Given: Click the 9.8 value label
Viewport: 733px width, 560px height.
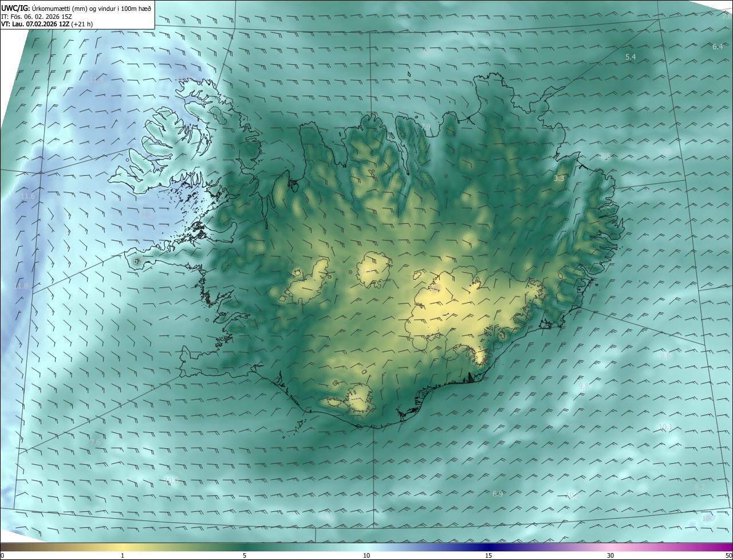Looking at the screenshot, I should [x=584, y=387].
